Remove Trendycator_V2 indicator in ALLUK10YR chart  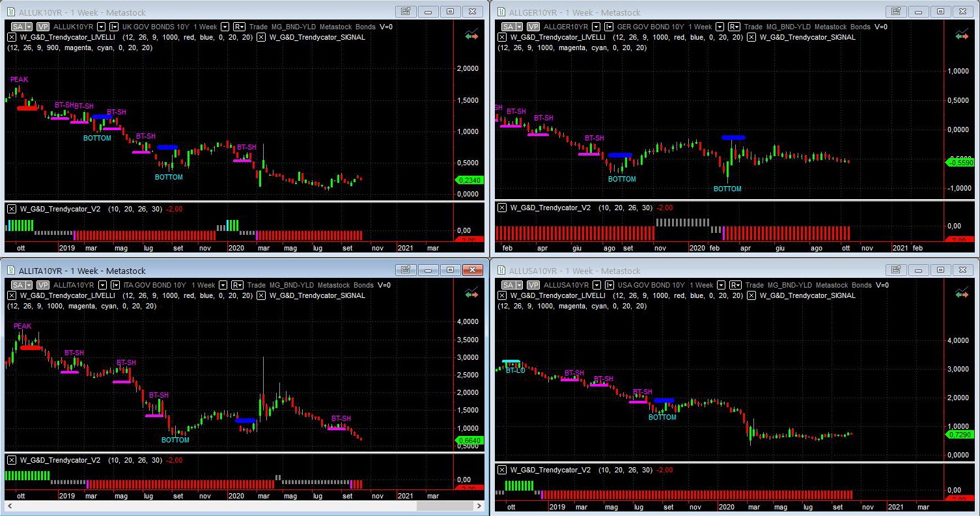[x=12, y=209]
